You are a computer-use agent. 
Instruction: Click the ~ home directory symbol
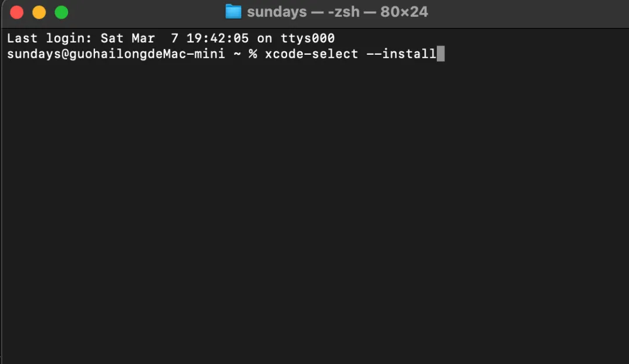tap(237, 54)
